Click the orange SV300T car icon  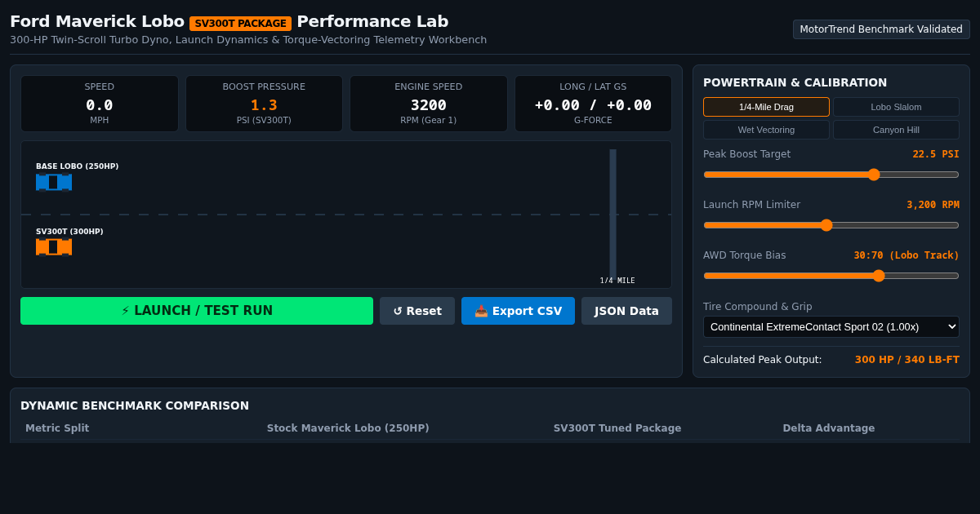[x=54, y=246]
